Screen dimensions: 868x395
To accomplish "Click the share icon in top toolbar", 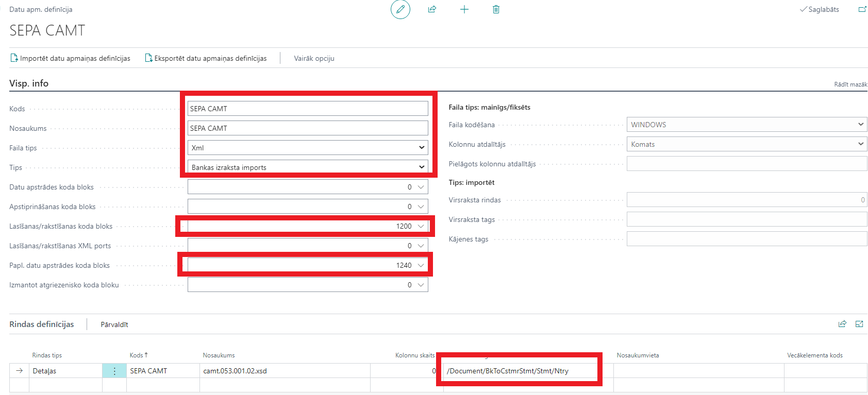I will 432,9.
